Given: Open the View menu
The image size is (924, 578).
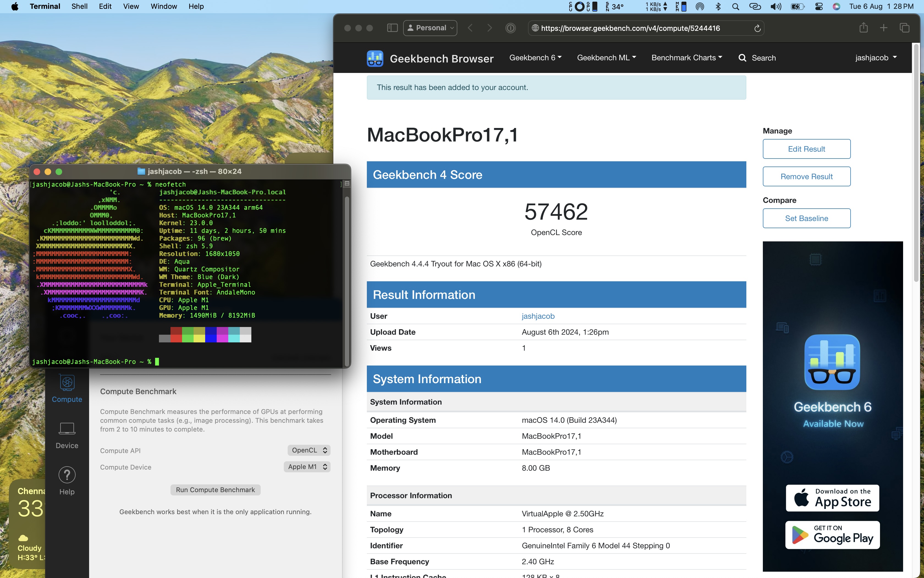Looking at the screenshot, I should (x=131, y=7).
